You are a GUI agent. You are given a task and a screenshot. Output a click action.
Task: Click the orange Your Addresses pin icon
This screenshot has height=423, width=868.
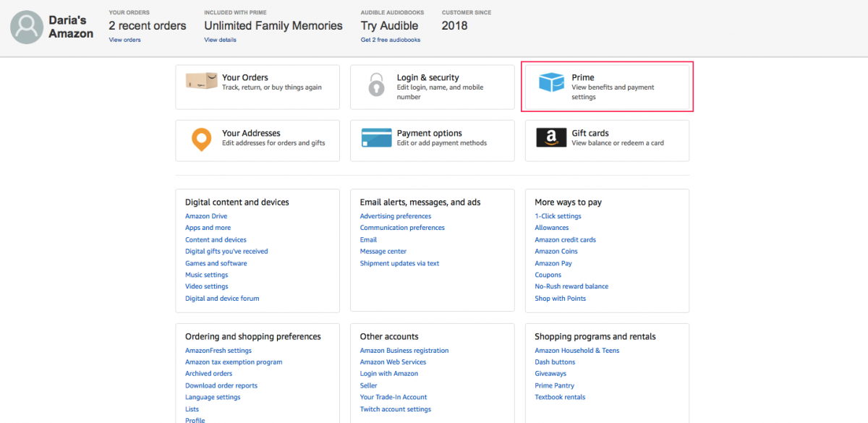tap(201, 140)
